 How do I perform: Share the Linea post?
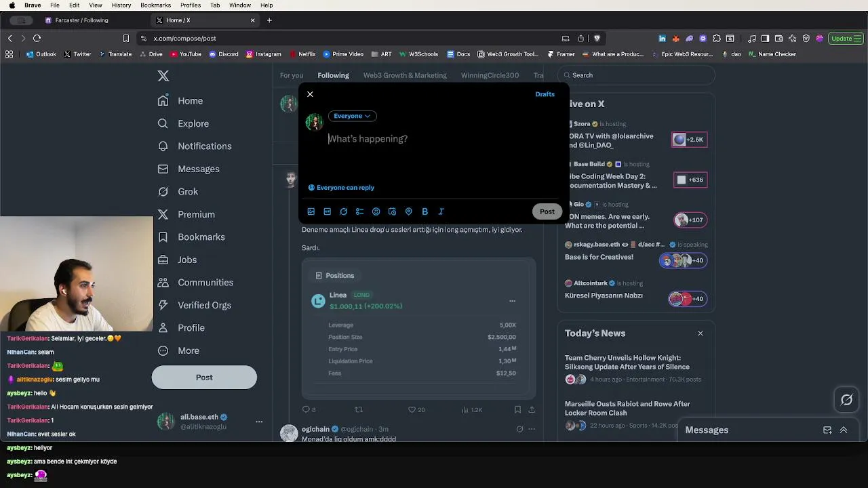pyautogui.click(x=532, y=409)
